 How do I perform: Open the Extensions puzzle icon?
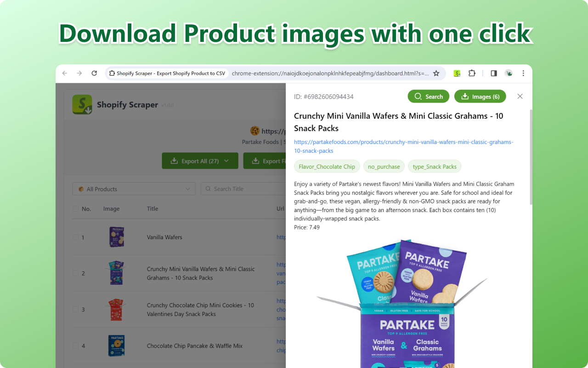click(x=472, y=73)
